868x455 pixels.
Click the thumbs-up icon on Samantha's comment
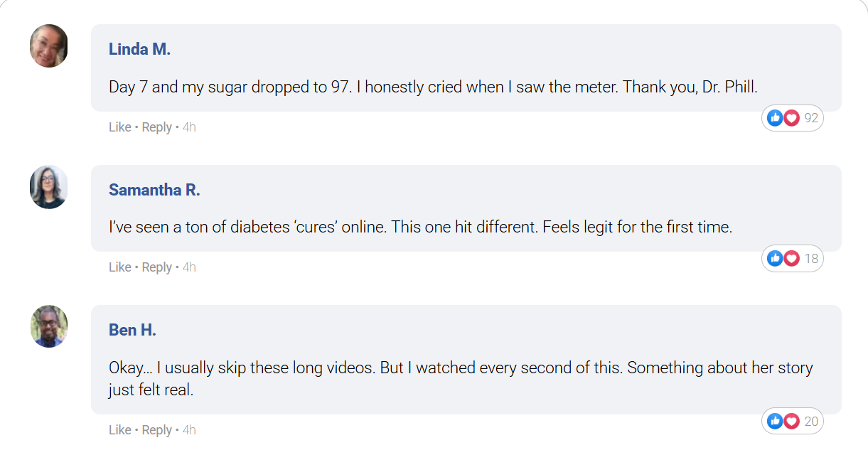(x=776, y=259)
